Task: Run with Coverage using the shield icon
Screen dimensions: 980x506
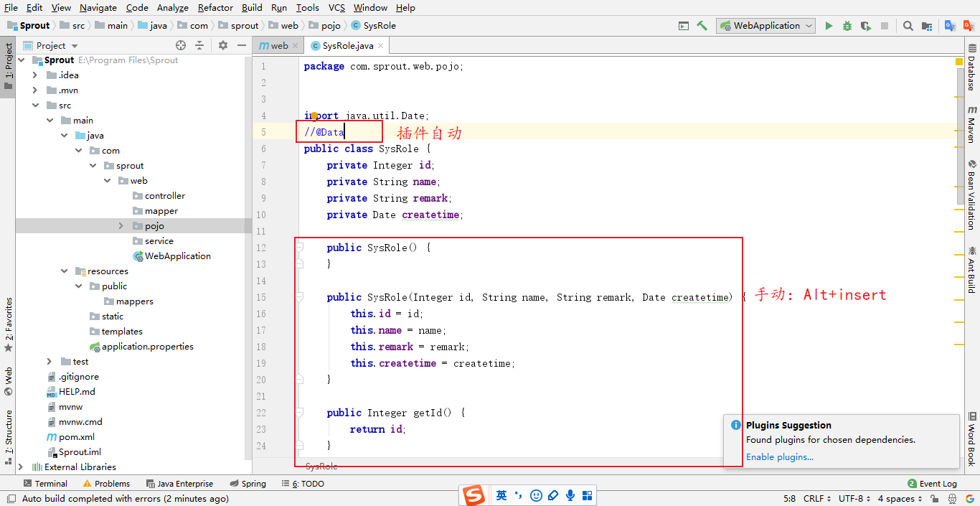Action: point(866,26)
